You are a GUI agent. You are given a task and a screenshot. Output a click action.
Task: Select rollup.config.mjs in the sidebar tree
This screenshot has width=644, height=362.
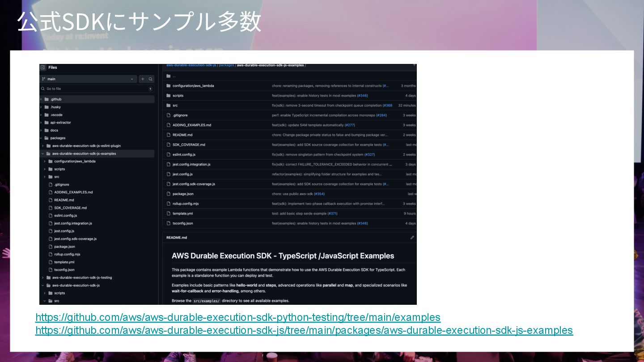point(67,254)
